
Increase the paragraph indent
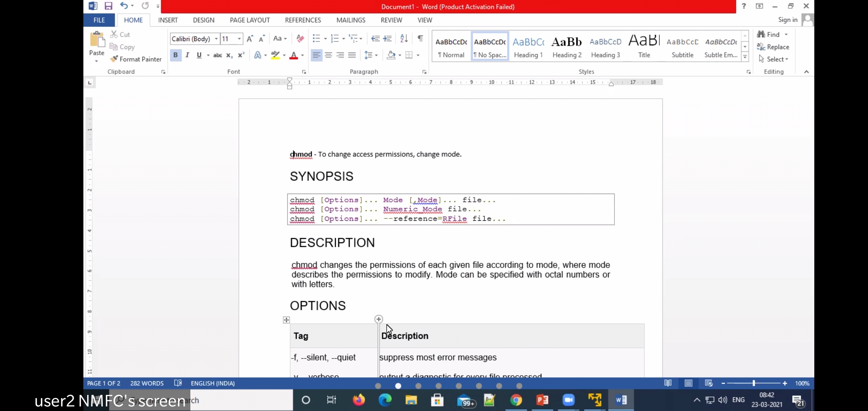(x=388, y=38)
